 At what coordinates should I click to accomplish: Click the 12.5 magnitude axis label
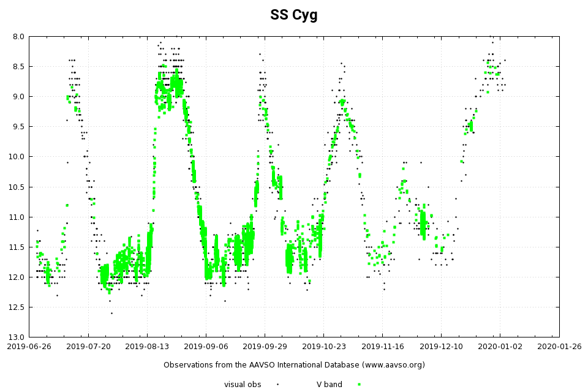[17, 307]
